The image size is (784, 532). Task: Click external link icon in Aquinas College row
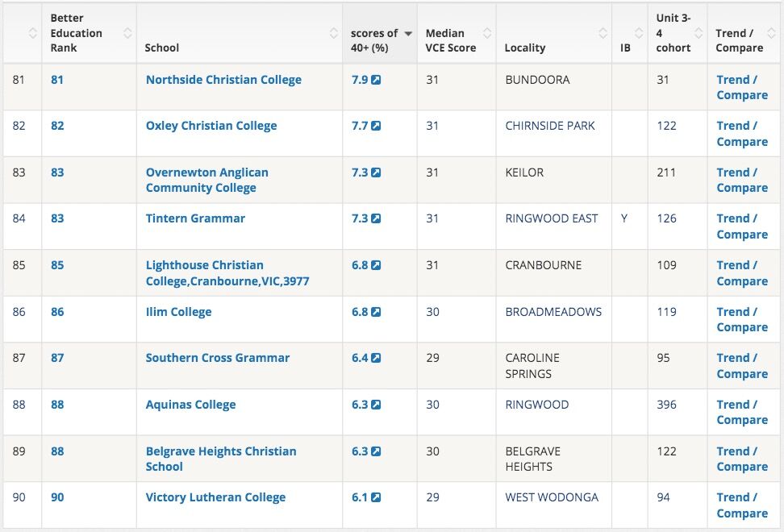tap(376, 405)
